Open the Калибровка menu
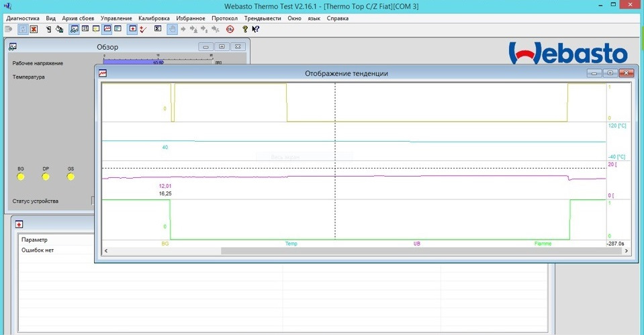This screenshot has height=335, width=644. click(154, 18)
